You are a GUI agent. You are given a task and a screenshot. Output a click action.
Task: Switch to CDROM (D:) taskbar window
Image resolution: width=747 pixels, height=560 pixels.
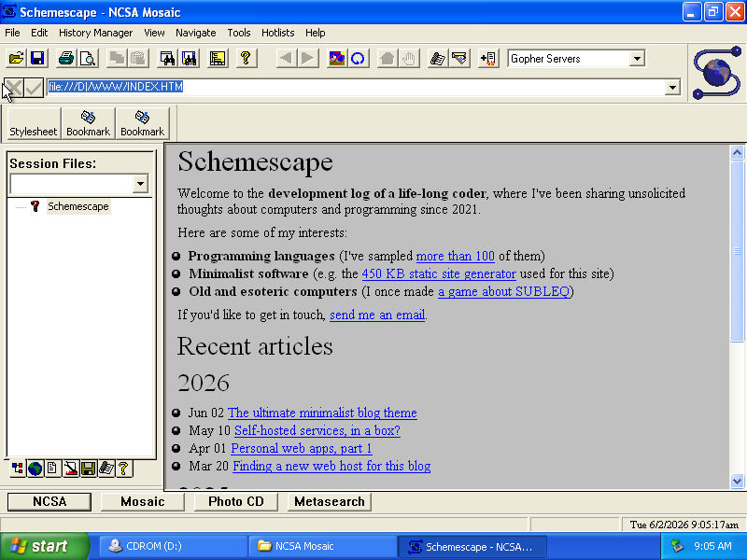(x=174, y=546)
